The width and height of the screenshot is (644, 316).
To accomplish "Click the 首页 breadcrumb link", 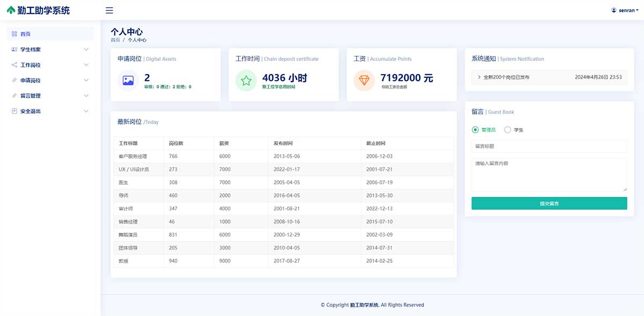I will (x=115, y=40).
